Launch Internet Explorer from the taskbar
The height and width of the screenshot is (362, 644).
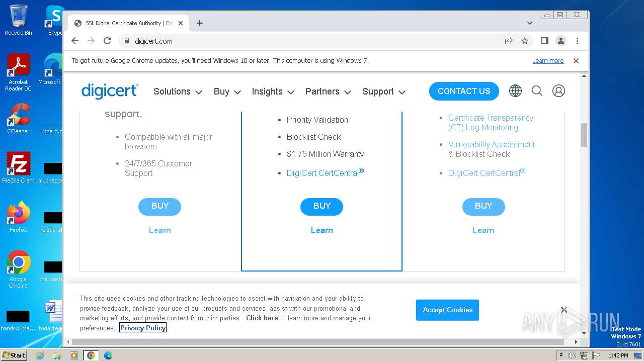(40, 355)
